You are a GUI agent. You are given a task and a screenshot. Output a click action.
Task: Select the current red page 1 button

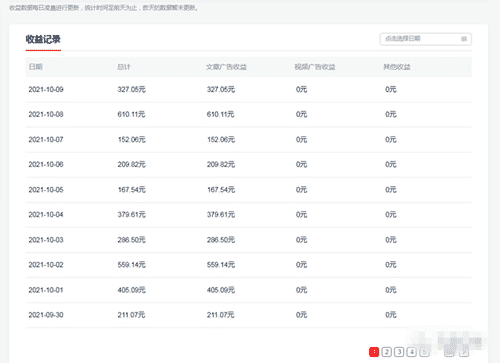point(374,352)
